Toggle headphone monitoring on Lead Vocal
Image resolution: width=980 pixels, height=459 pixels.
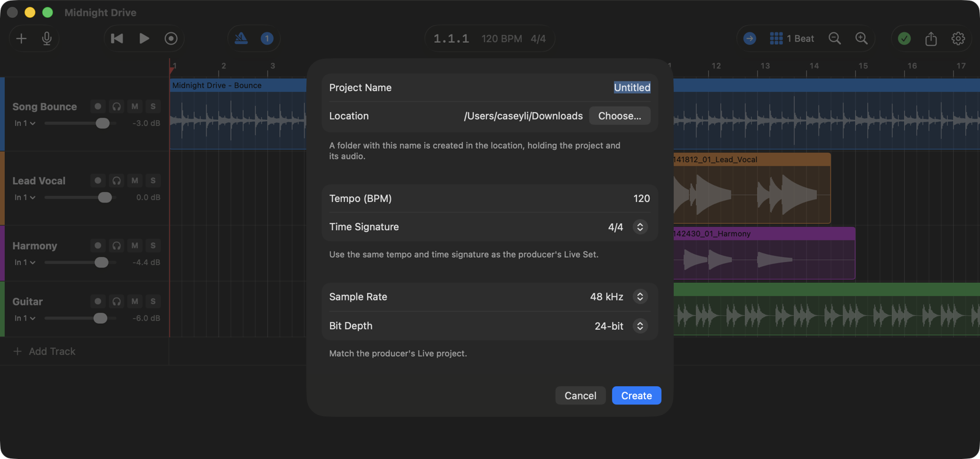(116, 181)
